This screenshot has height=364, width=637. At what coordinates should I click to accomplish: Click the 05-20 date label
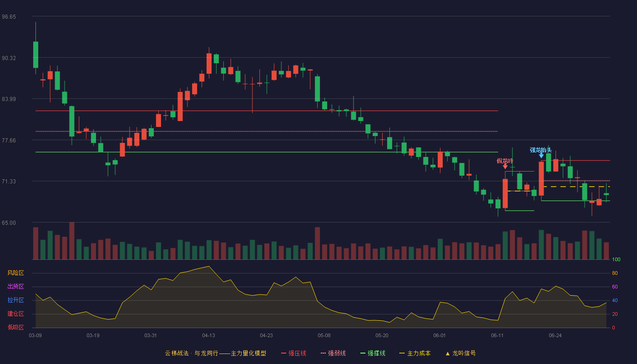(x=382, y=335)
